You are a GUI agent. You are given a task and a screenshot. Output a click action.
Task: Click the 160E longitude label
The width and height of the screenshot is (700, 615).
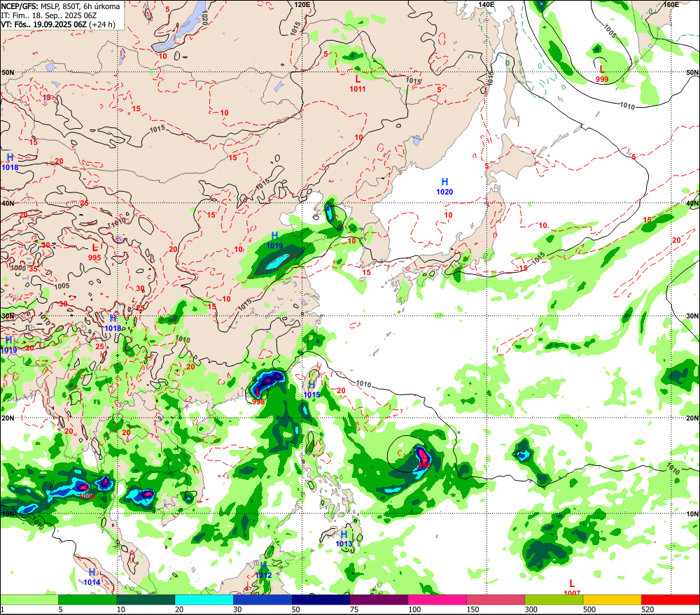(x=671, y=4)
